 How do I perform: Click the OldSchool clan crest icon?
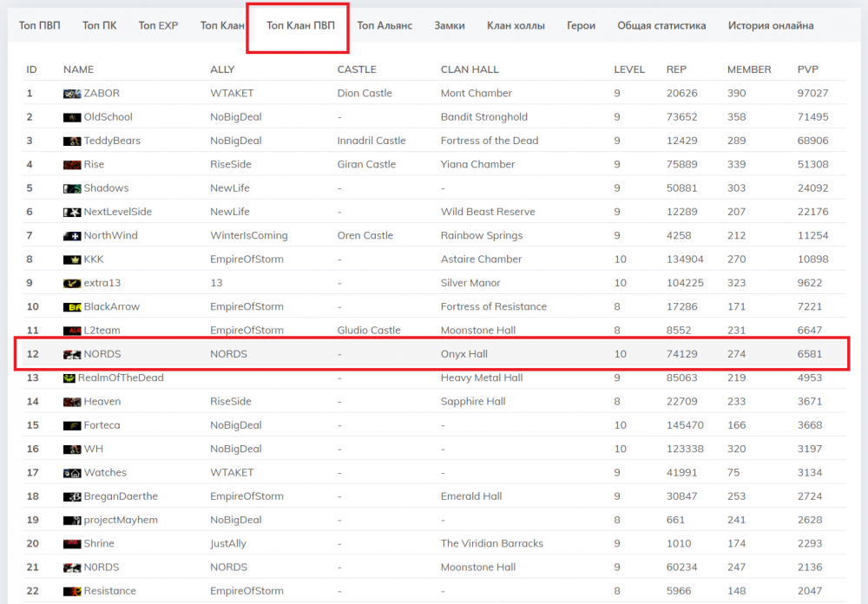click(72, 117)
